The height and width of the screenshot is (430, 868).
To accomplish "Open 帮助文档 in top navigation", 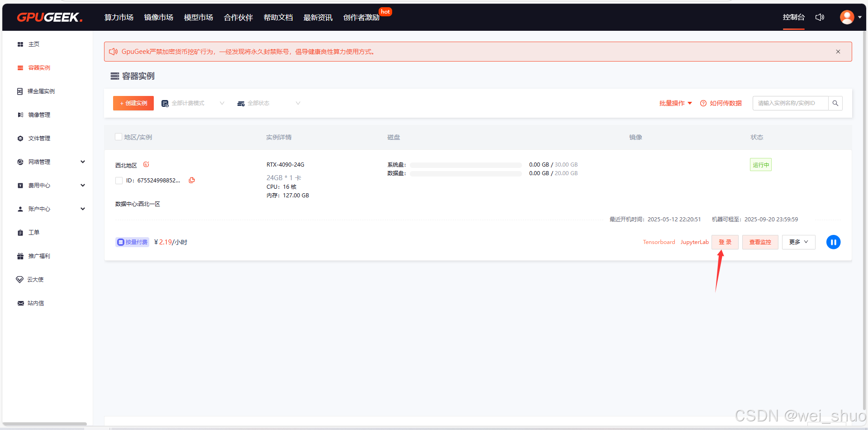I will point(278,17).
